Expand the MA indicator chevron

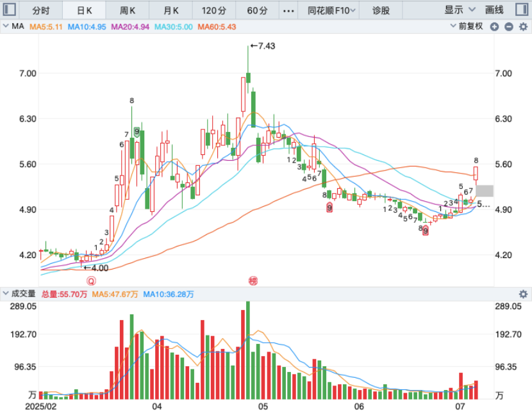pos(6,26)
